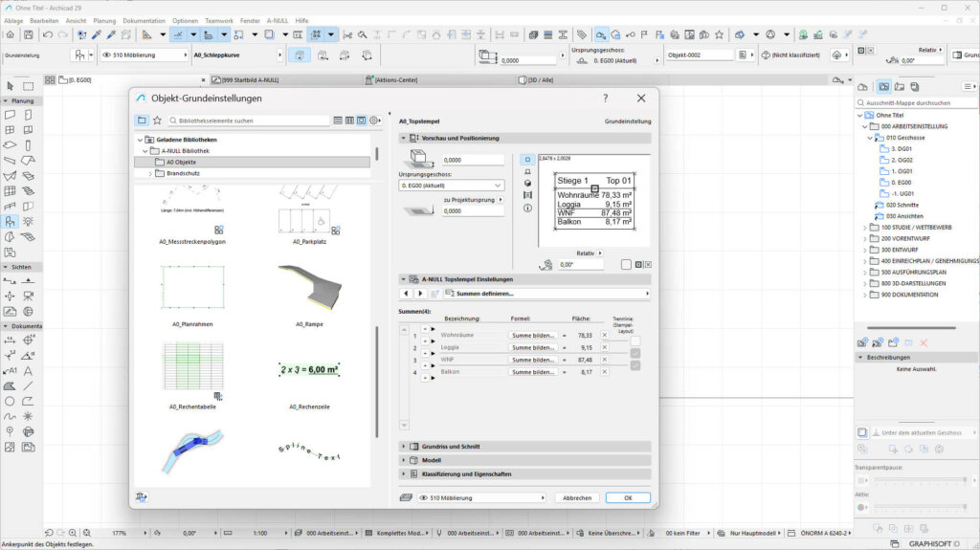Open the Dokumentation menu
The height and width of the screenshot is (550, 980).
point(144,21)
